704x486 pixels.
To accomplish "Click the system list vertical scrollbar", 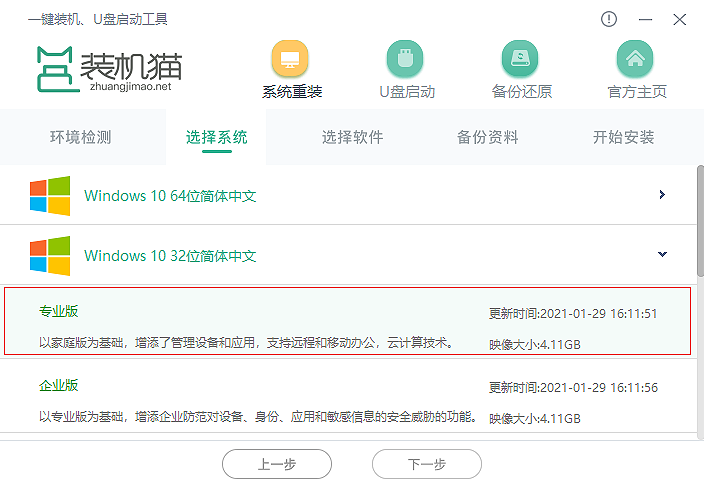I will coord(699,230).
